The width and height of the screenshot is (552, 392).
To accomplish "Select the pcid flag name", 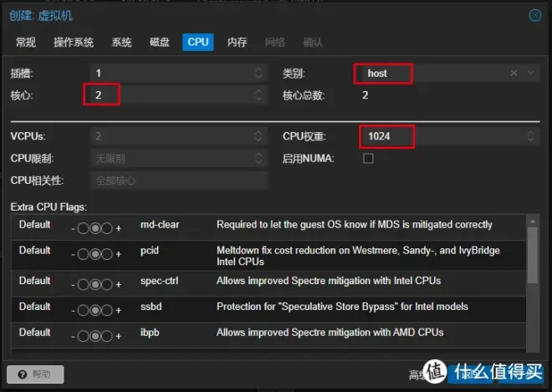I will 150,251.
